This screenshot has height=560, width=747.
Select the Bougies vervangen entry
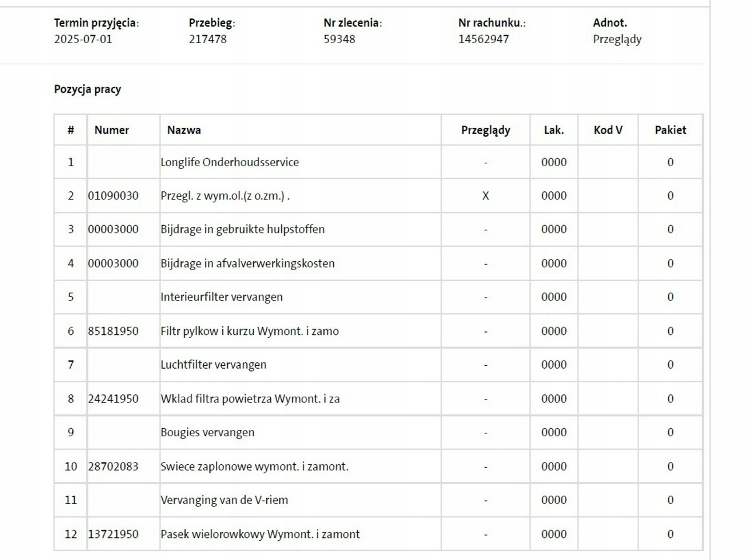207,432
